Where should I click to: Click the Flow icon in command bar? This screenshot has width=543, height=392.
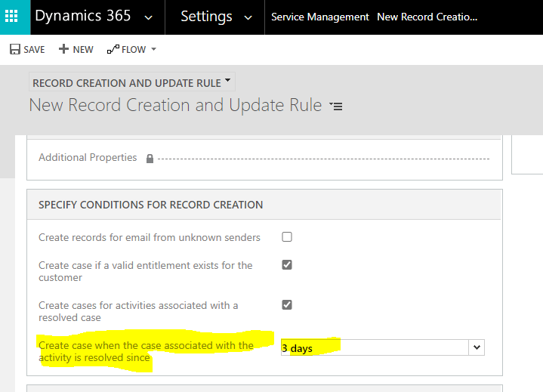coord(113,49)
